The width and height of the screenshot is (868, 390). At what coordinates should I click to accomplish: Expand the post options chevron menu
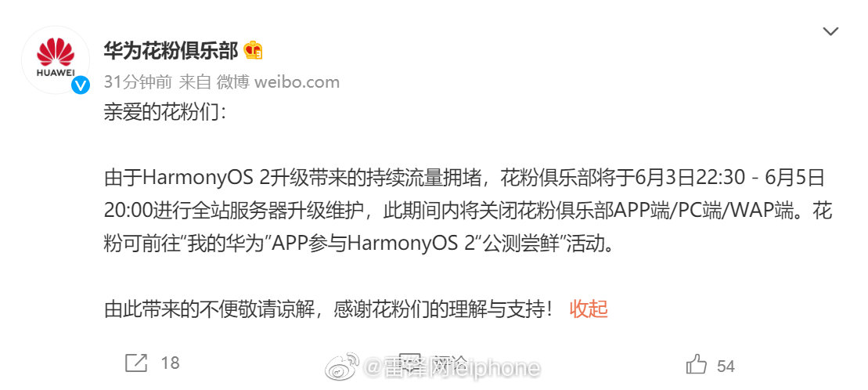[x=830, y=31]
